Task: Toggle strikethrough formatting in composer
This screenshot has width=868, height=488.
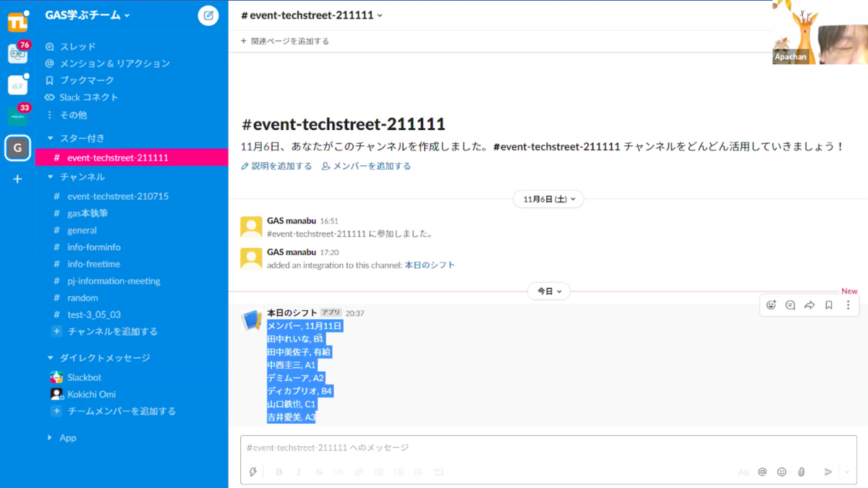Action: tap(319, 472)
